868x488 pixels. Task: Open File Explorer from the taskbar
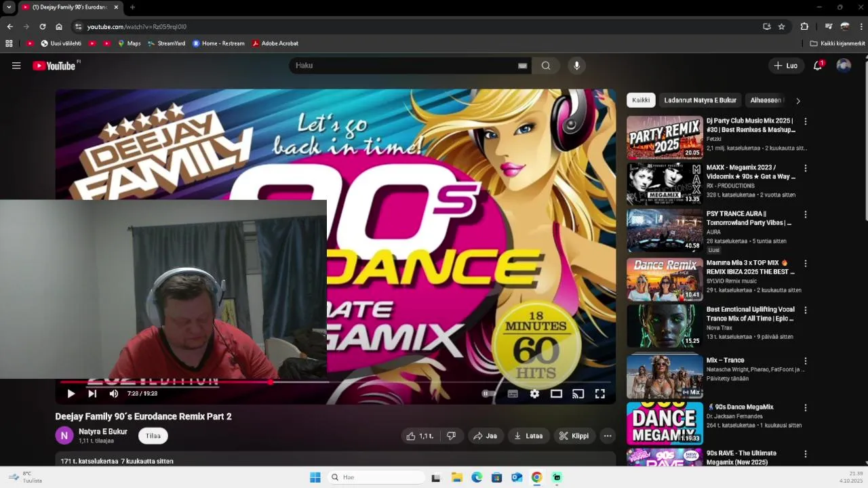[x=456, y=477]
